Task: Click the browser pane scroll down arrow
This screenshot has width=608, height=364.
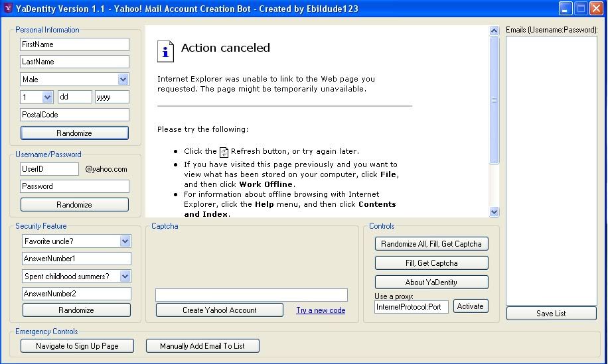Action: 494,212
